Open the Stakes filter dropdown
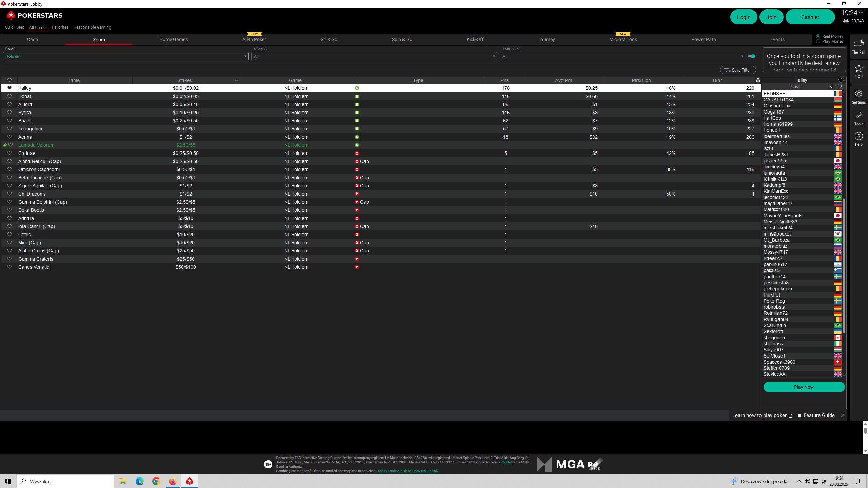 [374, 56]
